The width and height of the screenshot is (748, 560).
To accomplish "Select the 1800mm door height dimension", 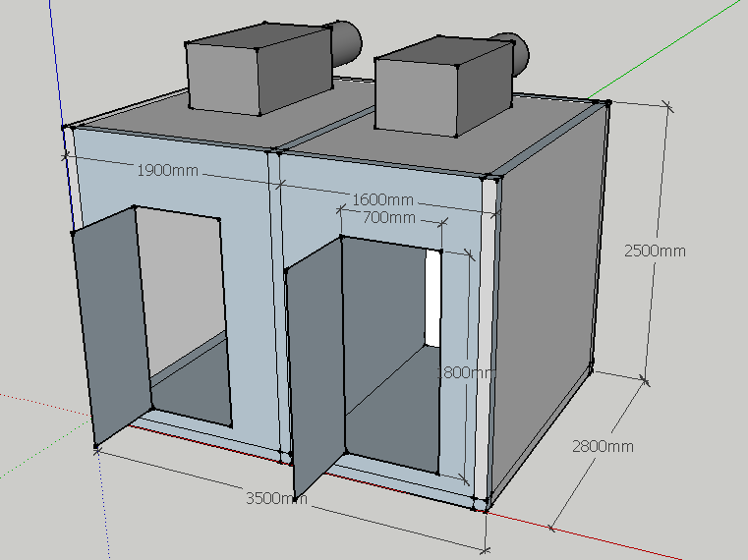I will [x=464, y=372].
